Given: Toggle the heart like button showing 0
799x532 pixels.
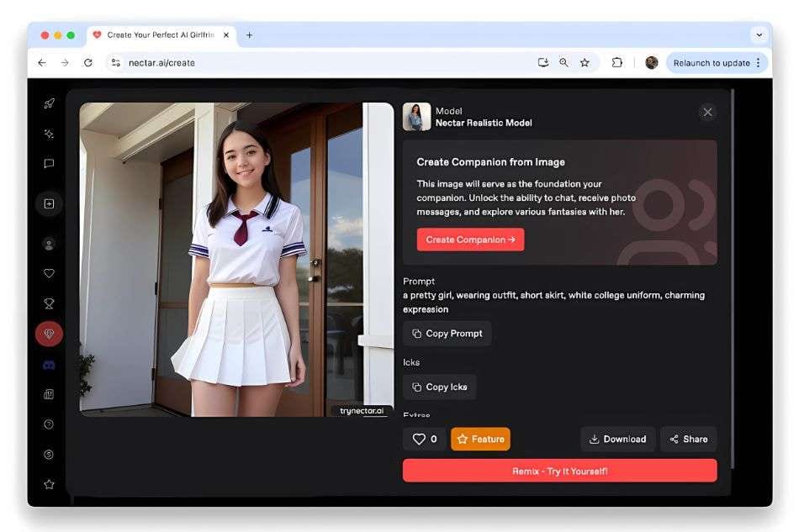Looking at the screenshot, I should (x=424, y=439).
